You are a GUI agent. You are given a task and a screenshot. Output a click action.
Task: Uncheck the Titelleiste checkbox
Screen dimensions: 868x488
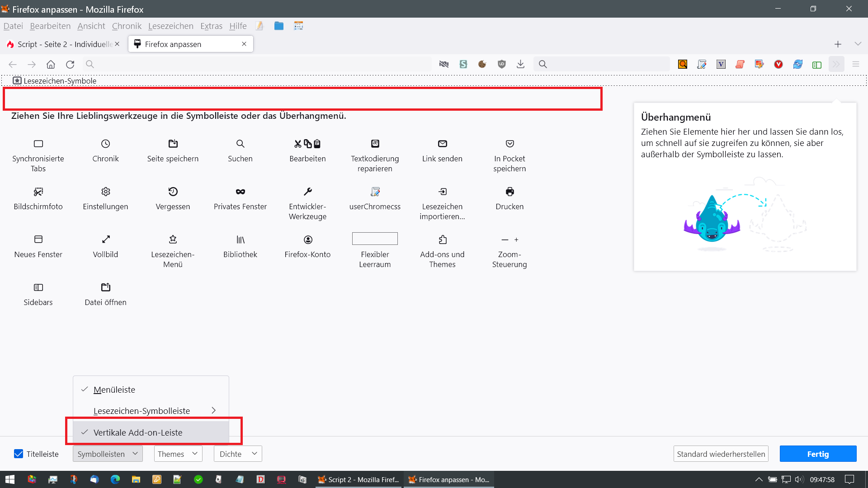[19, 454]
